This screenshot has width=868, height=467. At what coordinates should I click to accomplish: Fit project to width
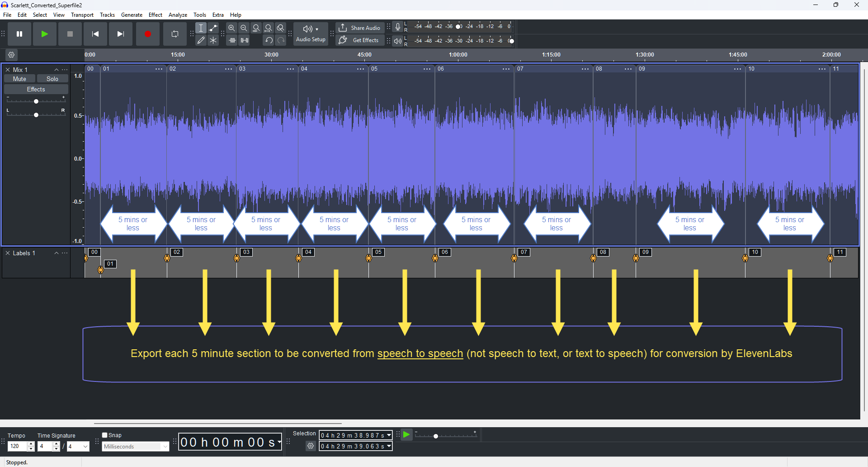[x=269, y=28]
